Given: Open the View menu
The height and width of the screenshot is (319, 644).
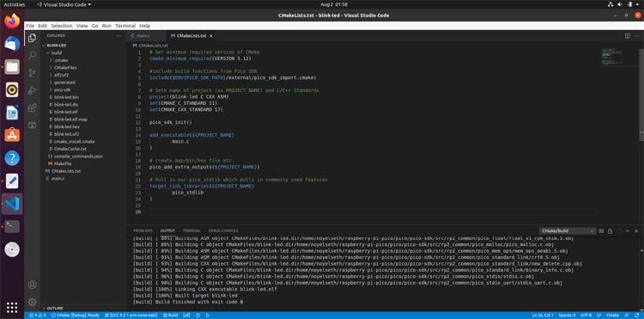Looking at the screenshot, I should (82, 26).
